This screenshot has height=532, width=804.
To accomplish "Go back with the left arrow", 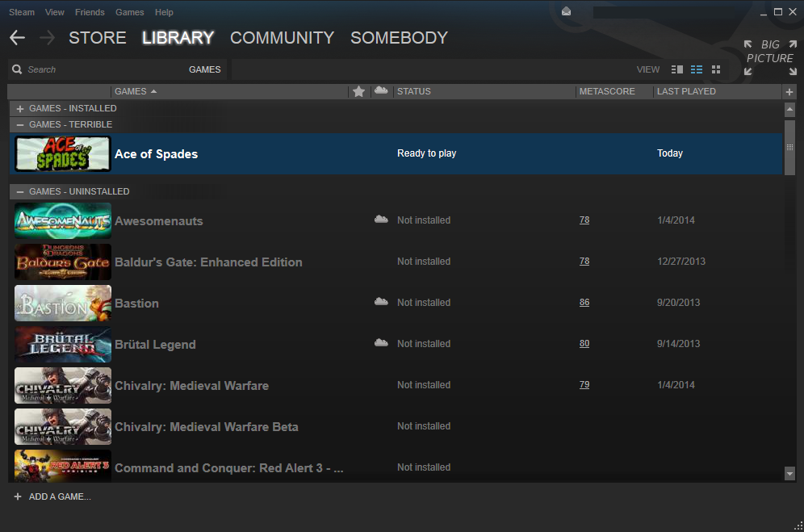I will 18,37.
